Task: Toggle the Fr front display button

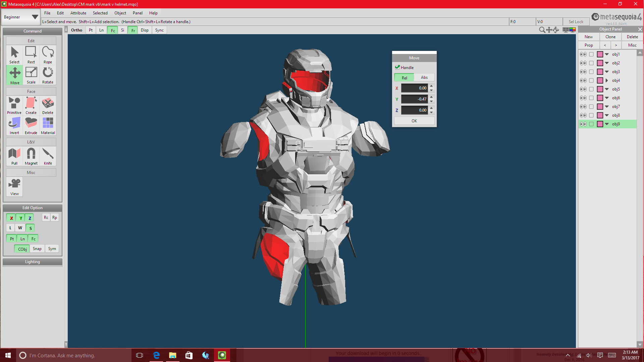Action: (133, 31)
